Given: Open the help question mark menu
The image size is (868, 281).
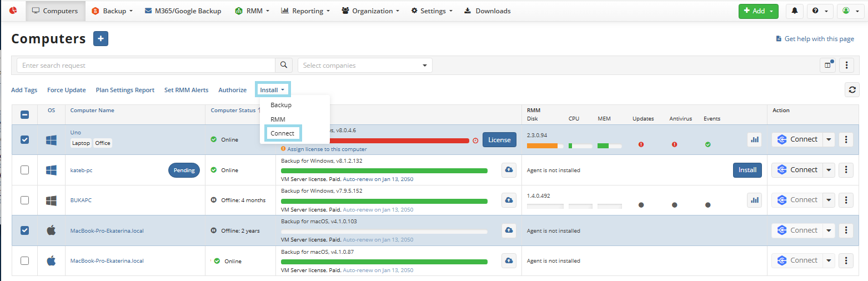Looking at the screenshot, I should (820, 11).
